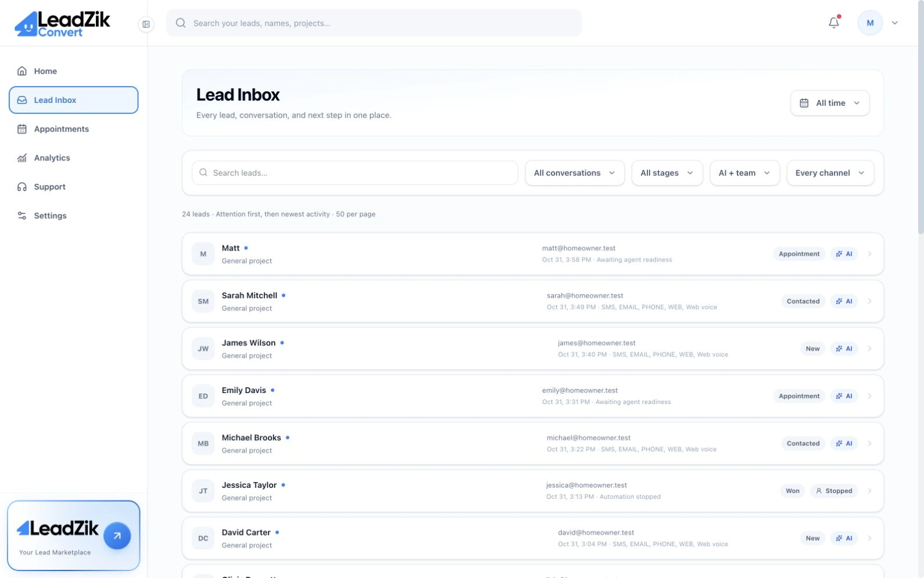Click the Home house icon

(x=22, y=71)
